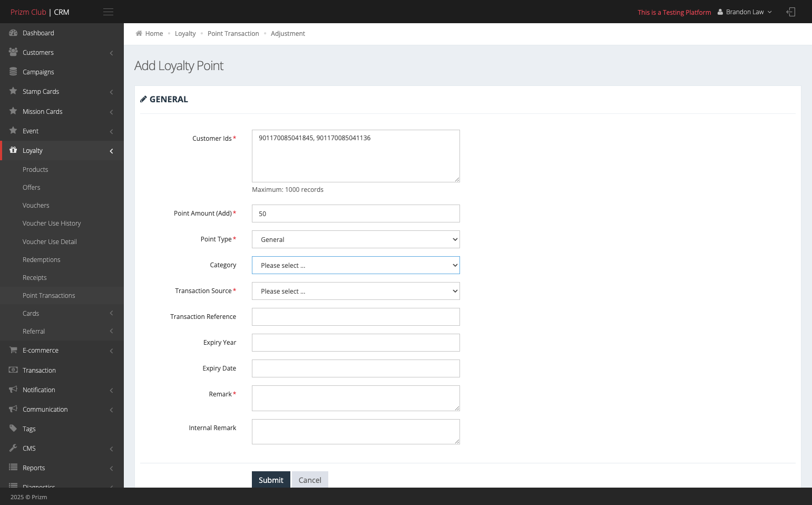Viewport: 812px width, 505px height.
Task: Click the logout icon in top bar
Action: coord(790,12)
